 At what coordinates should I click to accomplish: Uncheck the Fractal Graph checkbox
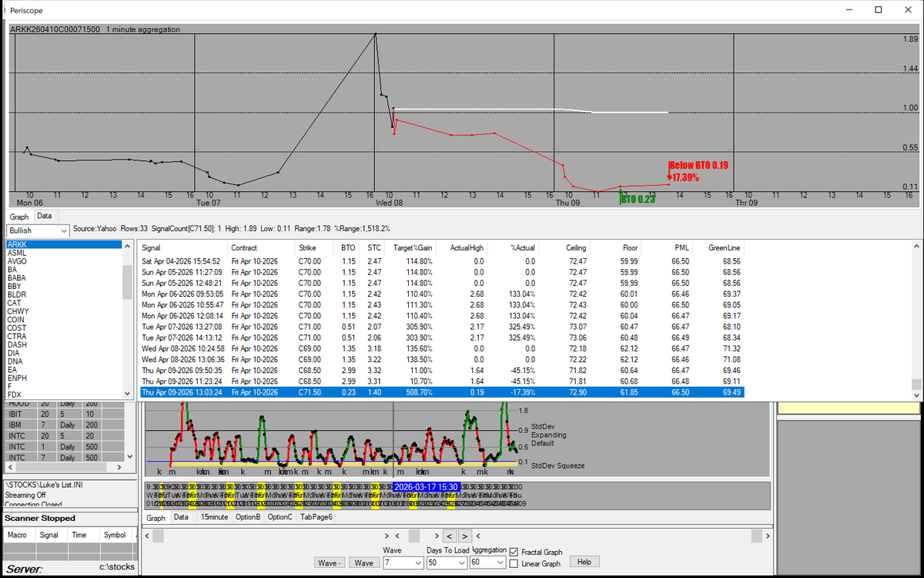(514, 552)
